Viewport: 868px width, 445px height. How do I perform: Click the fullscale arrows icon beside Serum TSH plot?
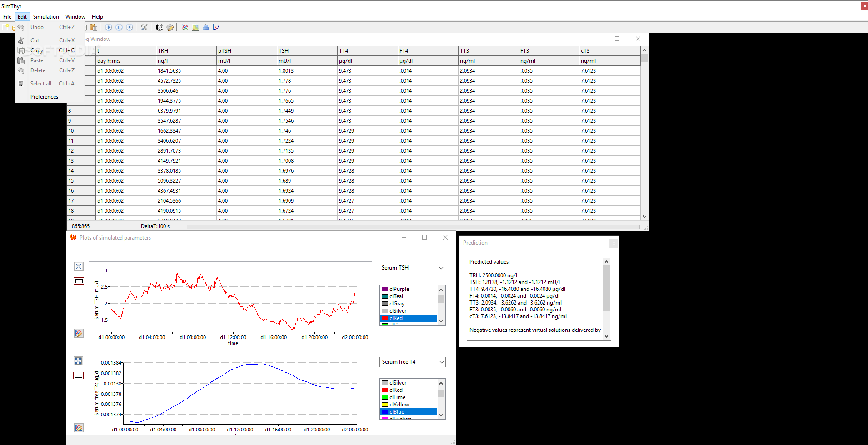click(79, 266)
